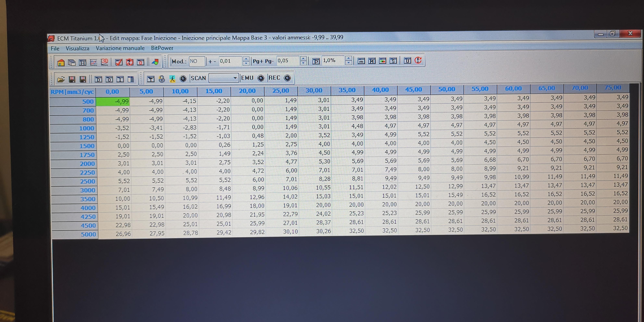Screen dimensions: 644x322
Task: Click the split panel window icon
Action: (x=131, y=80)
